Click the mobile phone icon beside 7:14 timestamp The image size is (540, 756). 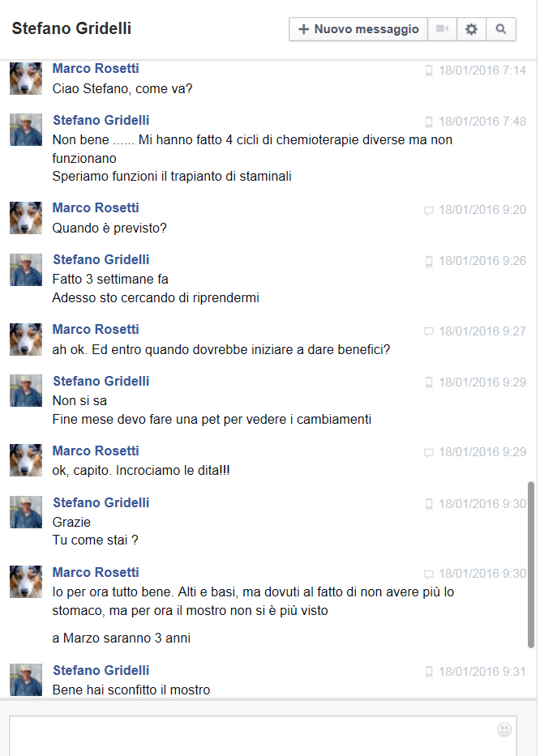429,70
